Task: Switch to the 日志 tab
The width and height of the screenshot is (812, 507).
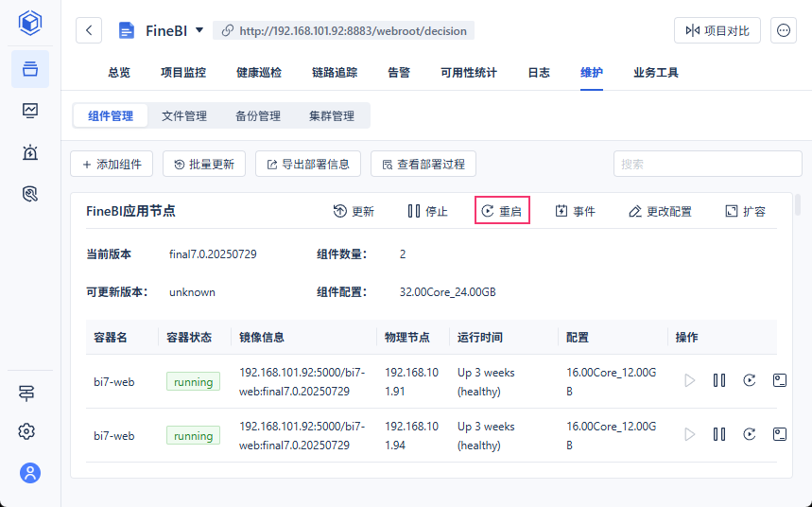Action: point(539,73)
